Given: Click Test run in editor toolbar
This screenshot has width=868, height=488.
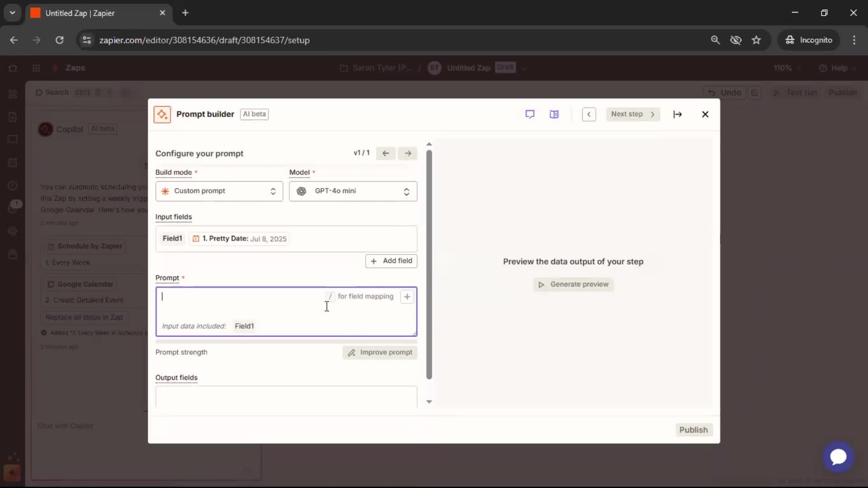Looking at the screenshot, I should tap(795, 93).
